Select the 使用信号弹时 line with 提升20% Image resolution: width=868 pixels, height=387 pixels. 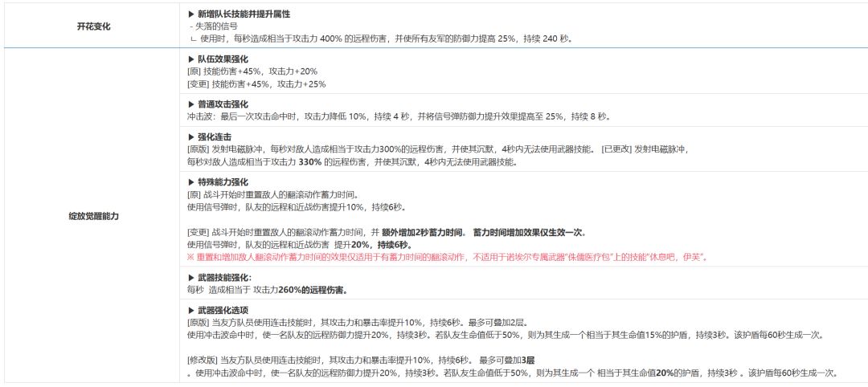pyautogui.click(x=300, y=245)
